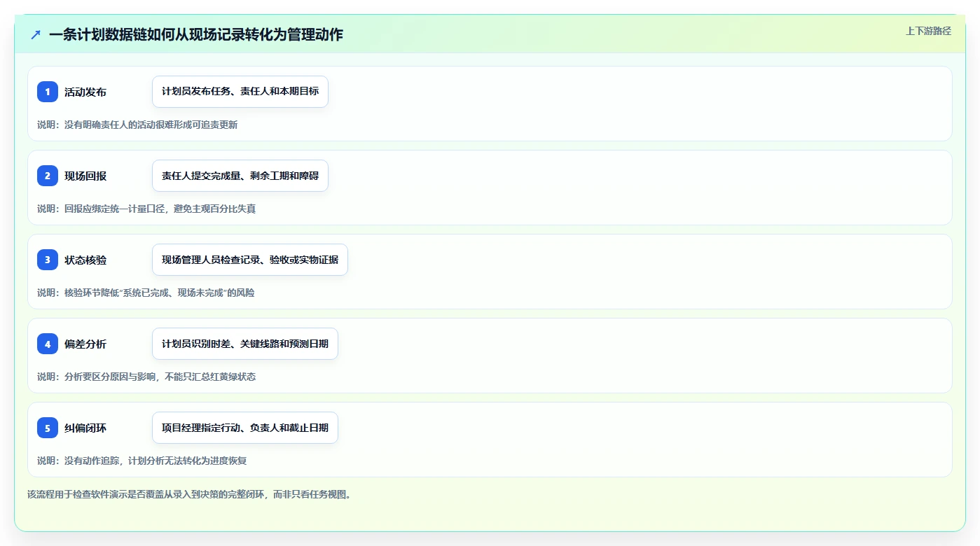The height and width of the screenshot is (546, 980).
Task: Click the step 3 number badge
Action: (48, 260)
